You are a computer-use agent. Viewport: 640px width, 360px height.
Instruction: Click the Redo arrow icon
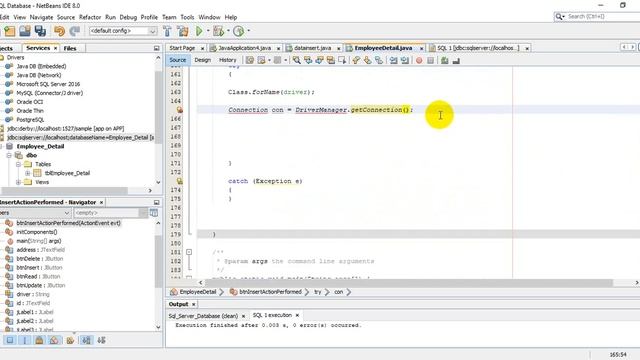coord(75,31)
